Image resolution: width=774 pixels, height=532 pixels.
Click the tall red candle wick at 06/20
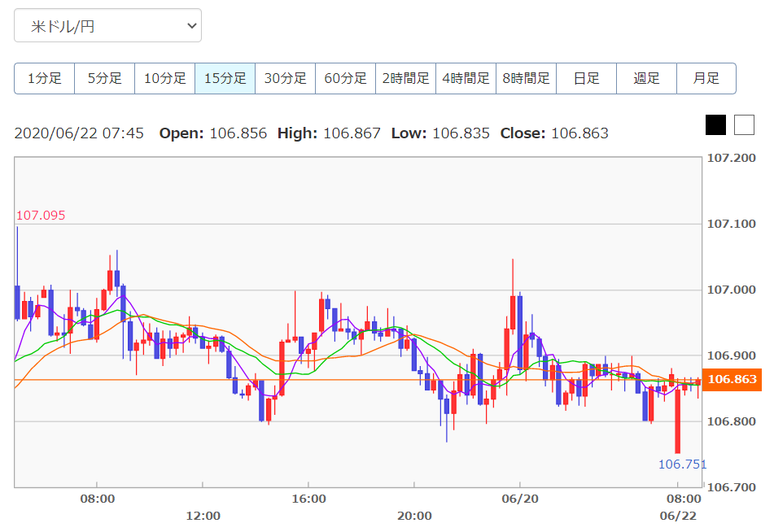[x=513, y=277]
